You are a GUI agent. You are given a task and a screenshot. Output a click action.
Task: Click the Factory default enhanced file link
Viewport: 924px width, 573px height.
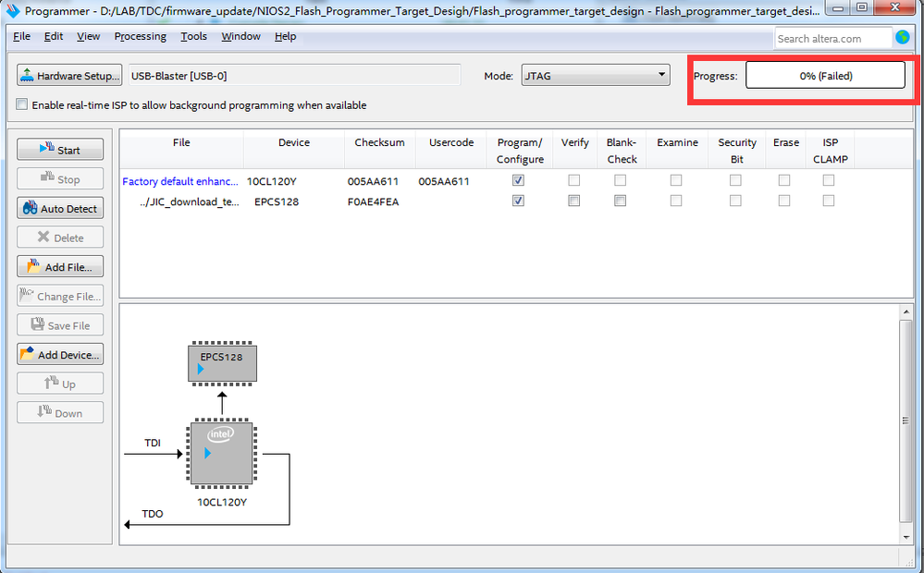(179, 181)
